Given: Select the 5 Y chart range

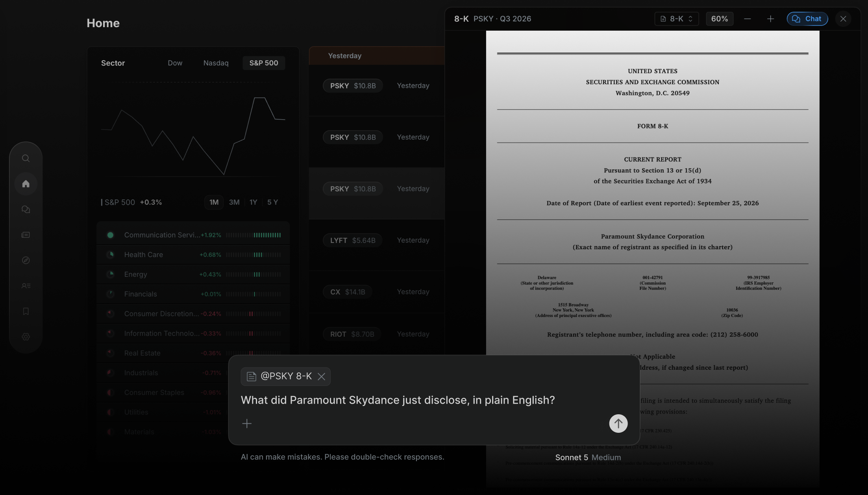Looking at the screenshot, I should [272, 202].
